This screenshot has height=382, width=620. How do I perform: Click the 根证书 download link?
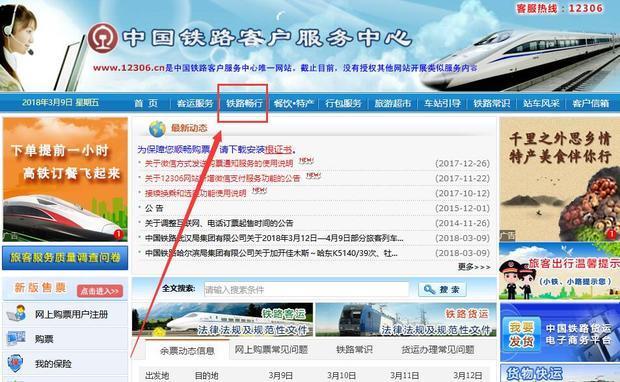pos(279,149)
